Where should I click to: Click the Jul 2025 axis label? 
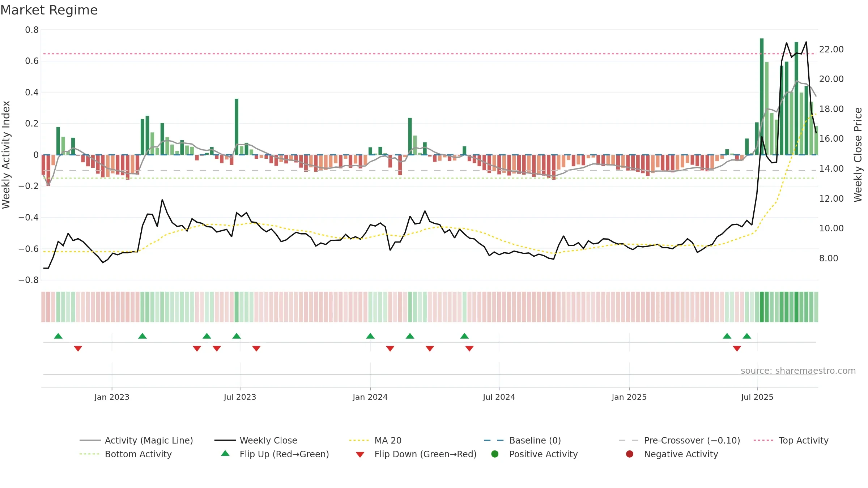(757, 397)
